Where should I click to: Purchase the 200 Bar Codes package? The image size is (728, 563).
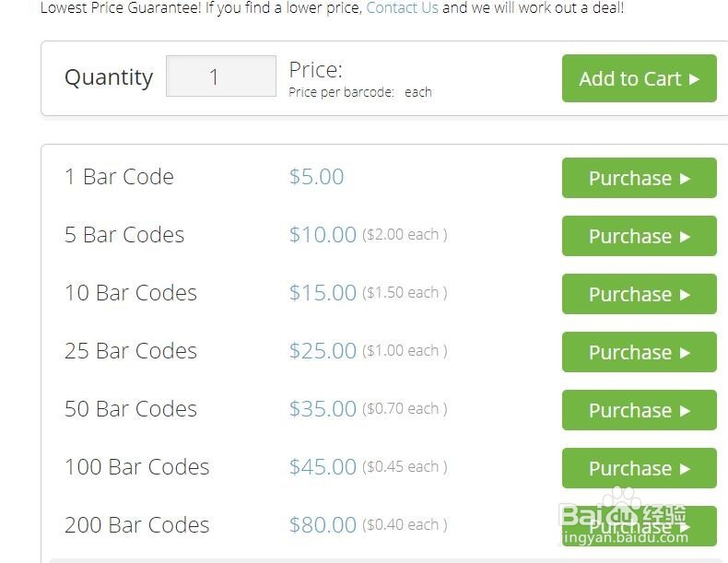click(639, 525)
